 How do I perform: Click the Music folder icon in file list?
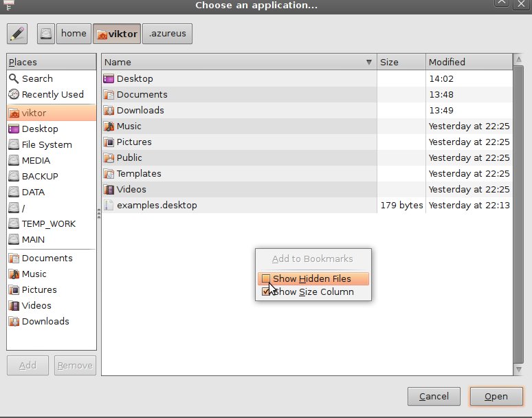tap(109, 126)
